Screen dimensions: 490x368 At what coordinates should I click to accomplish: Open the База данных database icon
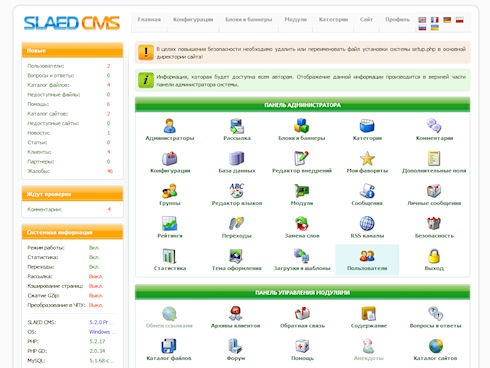[237, 158]
